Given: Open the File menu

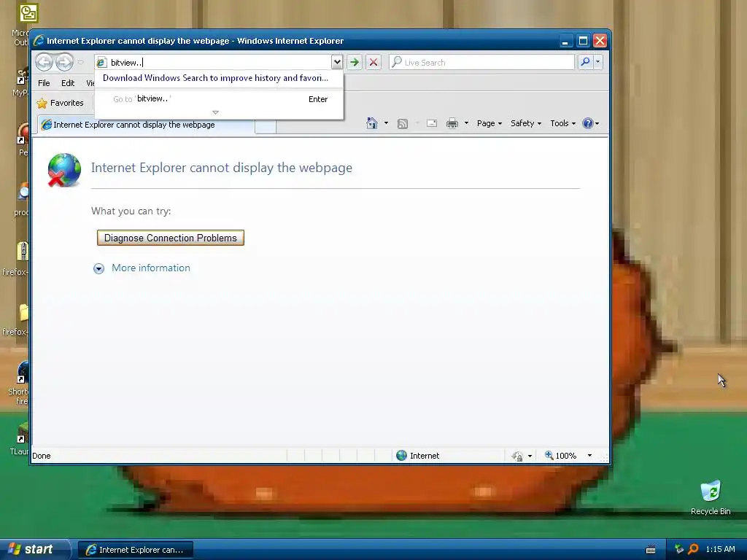Looking at the screenshot, I should [44, 83].
